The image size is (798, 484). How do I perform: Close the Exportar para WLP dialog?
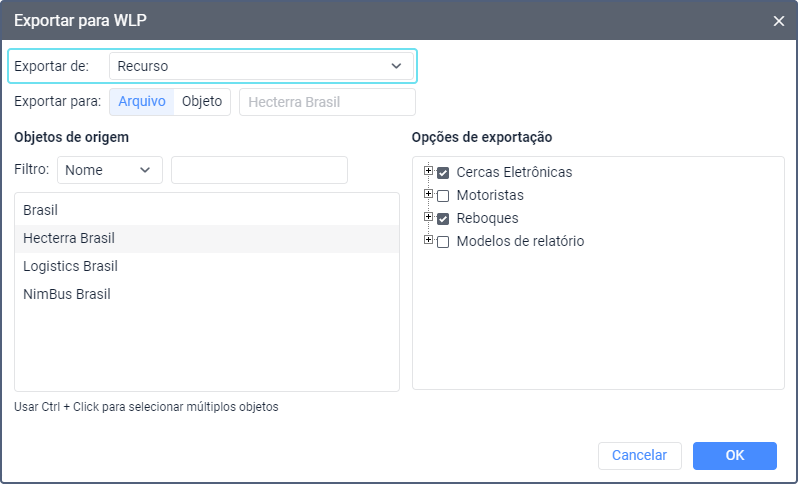(779, 20)
